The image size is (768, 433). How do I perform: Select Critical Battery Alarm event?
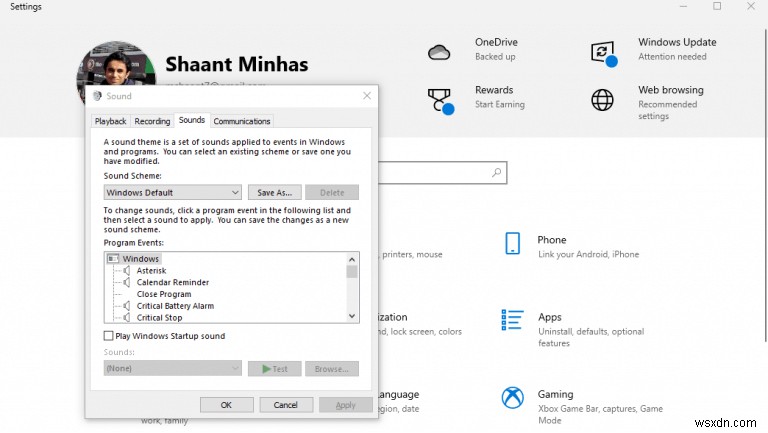175,306
